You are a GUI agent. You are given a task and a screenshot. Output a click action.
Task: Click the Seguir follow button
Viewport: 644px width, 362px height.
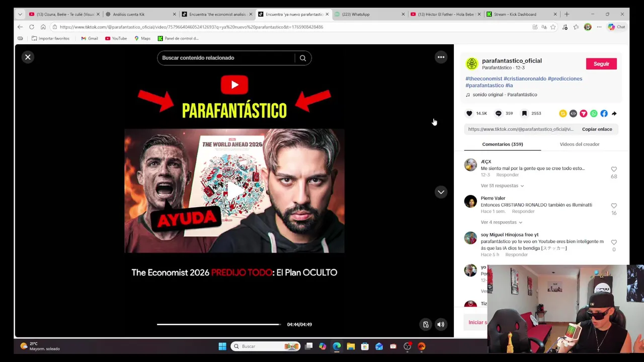pyautogui.click(x=601, y=64)
